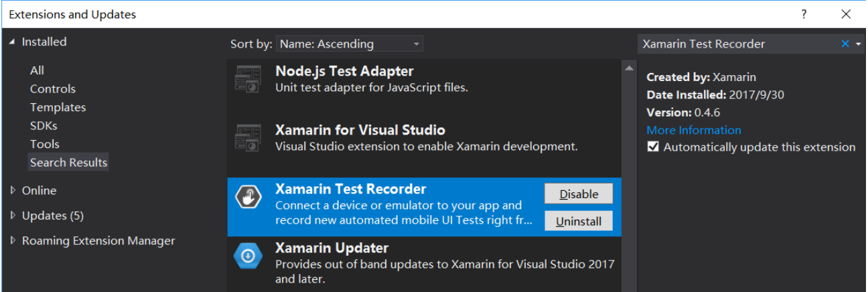Select Templates under Installed

(x=58, y=107)
